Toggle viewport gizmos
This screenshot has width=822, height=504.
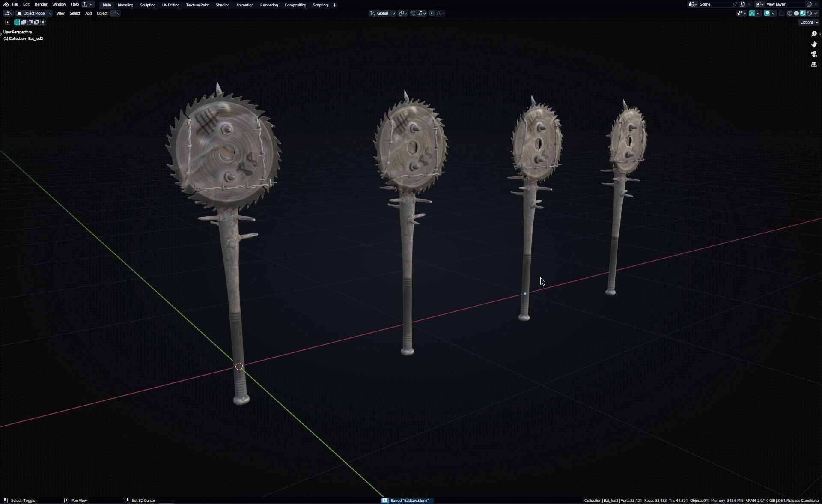coord(752,13)
